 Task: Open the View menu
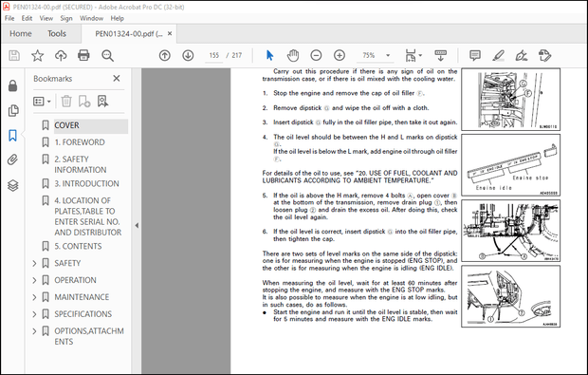pos(46,18)
